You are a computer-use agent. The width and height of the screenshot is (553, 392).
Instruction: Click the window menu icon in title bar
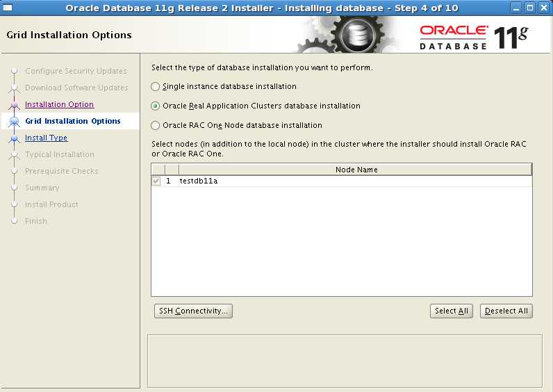click(8, 8)
